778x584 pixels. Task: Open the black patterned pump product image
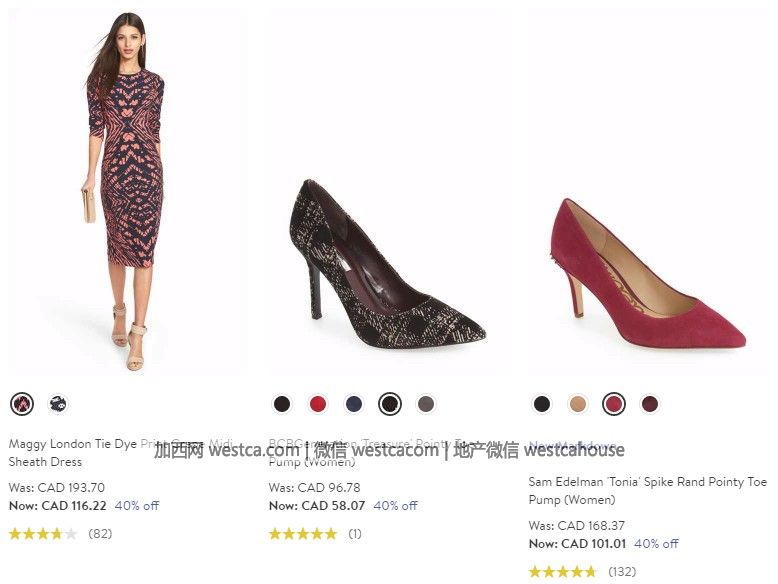click(x=387, y=264)
